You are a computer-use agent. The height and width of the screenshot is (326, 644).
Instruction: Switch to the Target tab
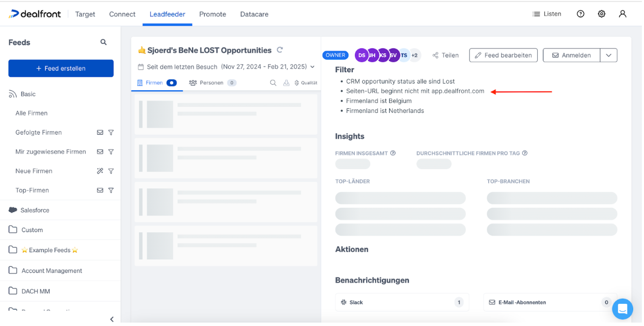pyautogui.click(x=85, y=14)
